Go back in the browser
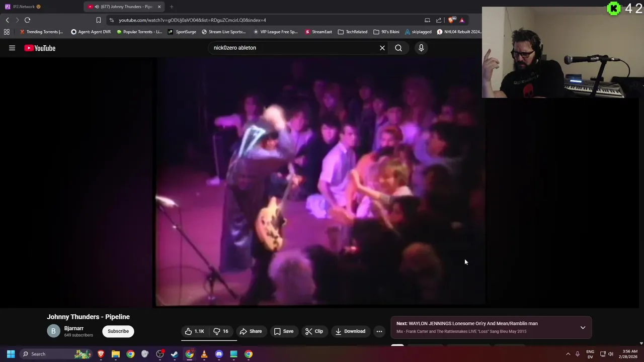Screen dimensions: 644x362 point(7,20)
